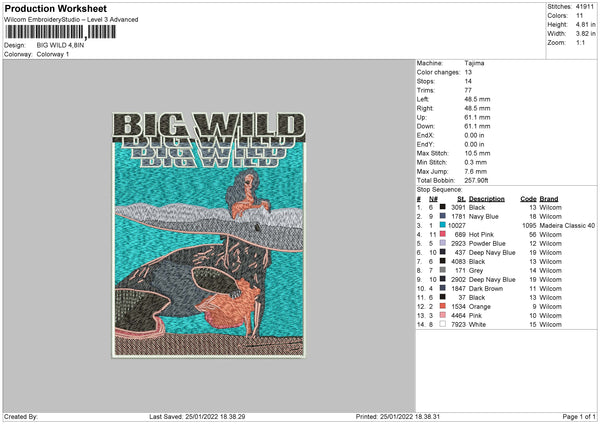Click 'Madeira Classic 40' brand text
The width and height of the screenshot is (600, 424).
click(x=567, y=226)
